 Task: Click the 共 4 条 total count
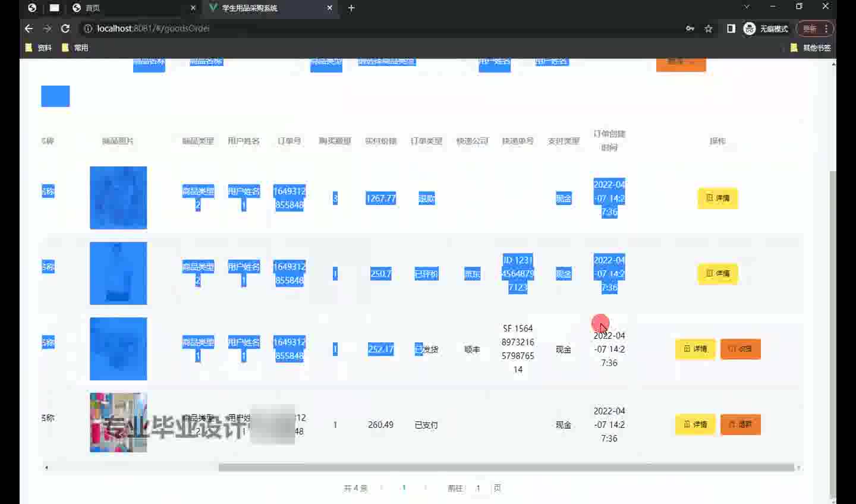(355, 488)
